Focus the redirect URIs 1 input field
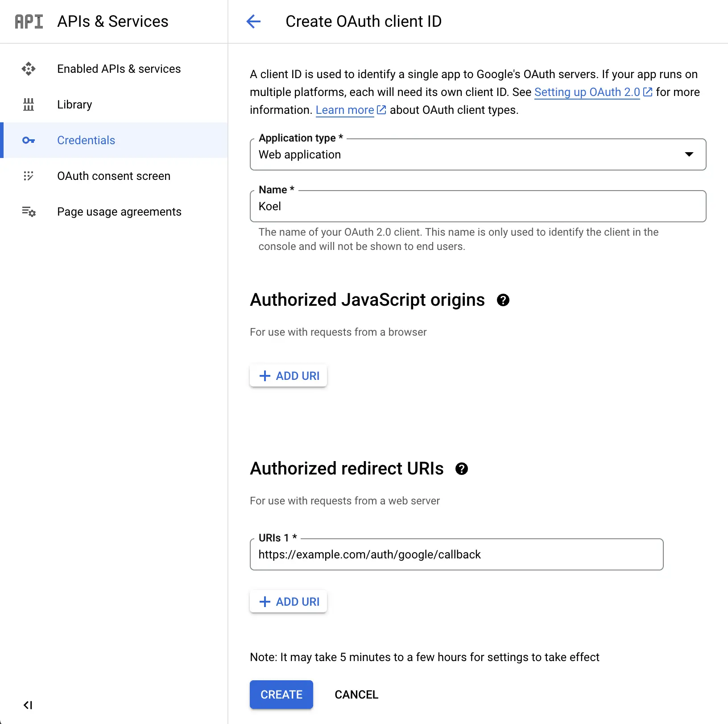 click(x=456, y=554)
